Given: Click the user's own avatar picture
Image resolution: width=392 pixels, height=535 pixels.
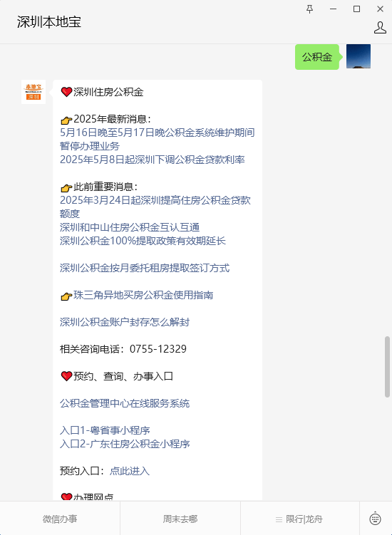Looking at the screenshot, I should tap(359, 56).
